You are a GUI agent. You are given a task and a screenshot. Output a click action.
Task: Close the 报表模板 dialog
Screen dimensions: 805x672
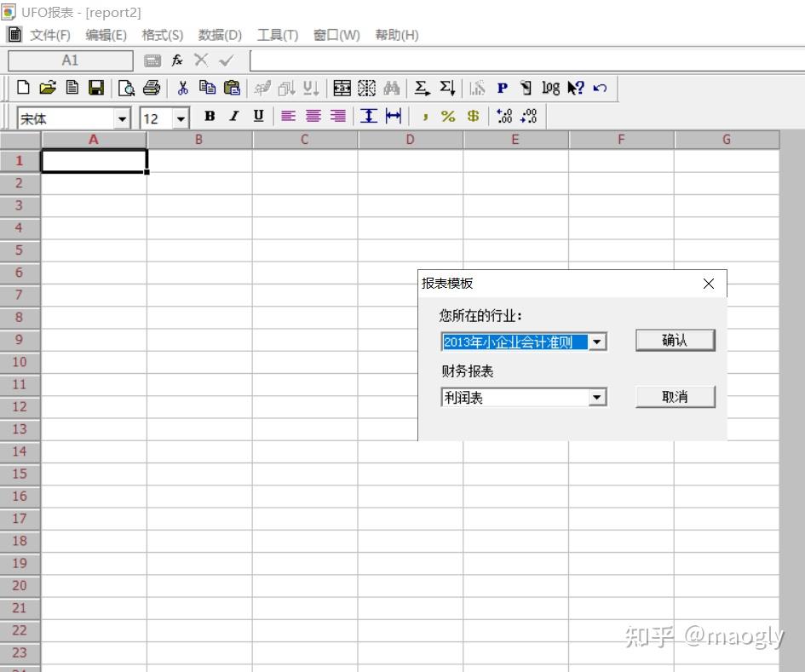[x=709, y=284]
